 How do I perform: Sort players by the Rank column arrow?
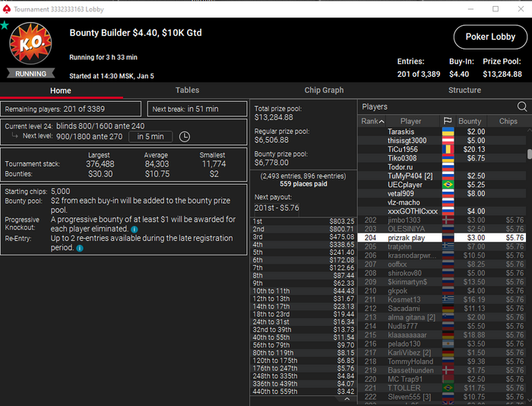[x=382, y=121]
